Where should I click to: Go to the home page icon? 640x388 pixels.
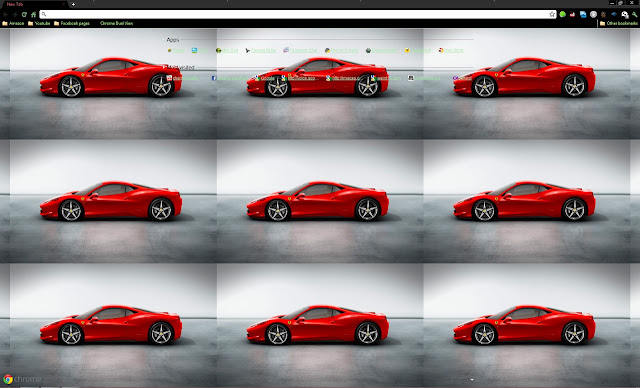pyautogui.click(x=33, y=14)
